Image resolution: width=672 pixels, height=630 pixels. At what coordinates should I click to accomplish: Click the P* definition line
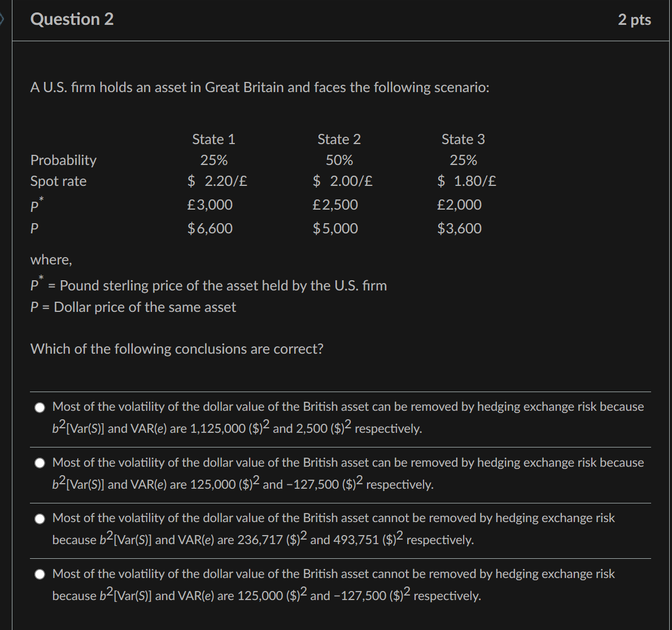point(208,285)
